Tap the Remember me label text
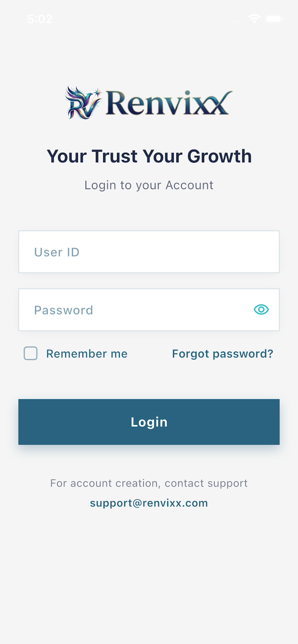 (x=87, y=354)
